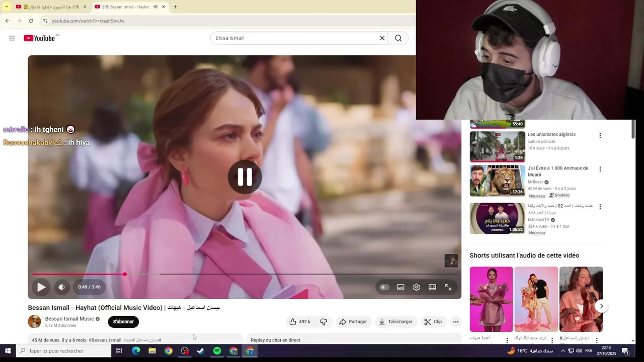
Task: Open options for the EchoroukTV video
Action: (x=600, y=207)
